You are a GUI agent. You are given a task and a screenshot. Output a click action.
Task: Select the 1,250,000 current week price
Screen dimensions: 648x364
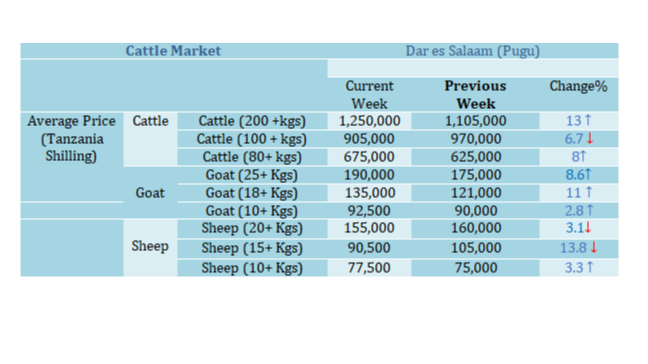click(x=369, y=121)
